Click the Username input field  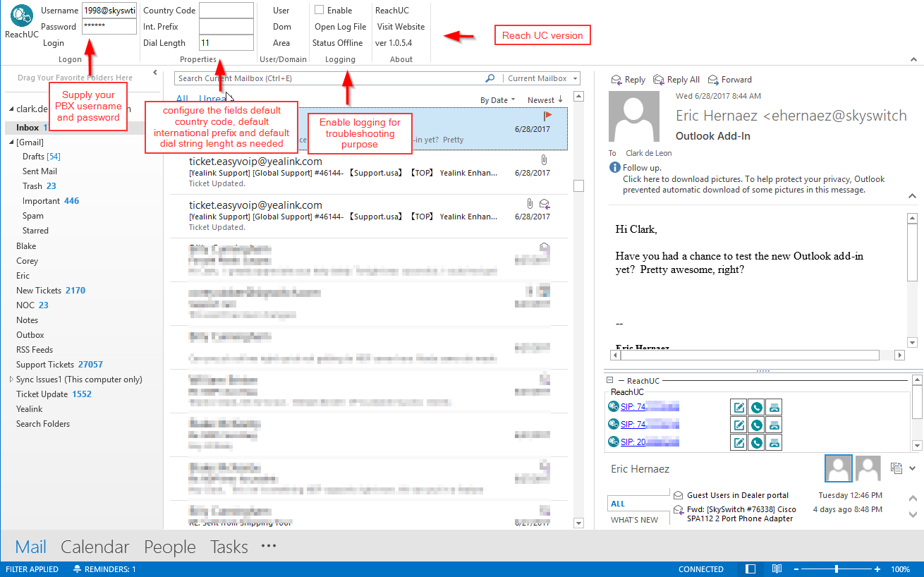point(109,11)
